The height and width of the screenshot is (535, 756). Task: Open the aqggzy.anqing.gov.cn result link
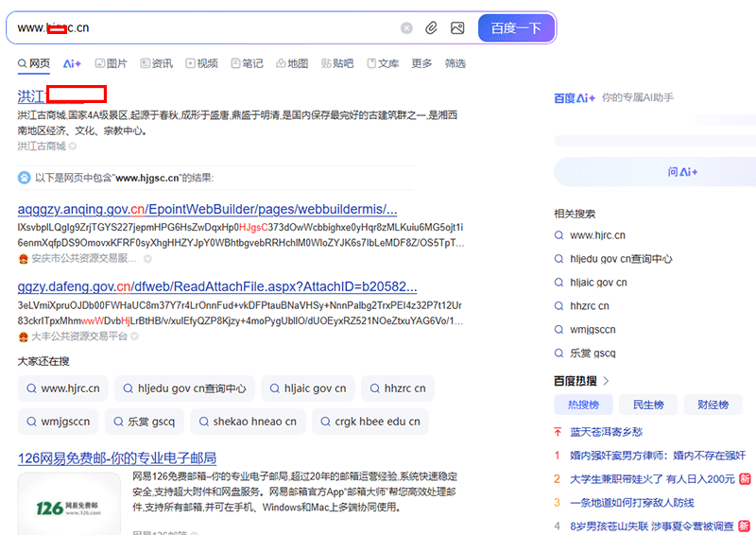[x=207, y=209]
